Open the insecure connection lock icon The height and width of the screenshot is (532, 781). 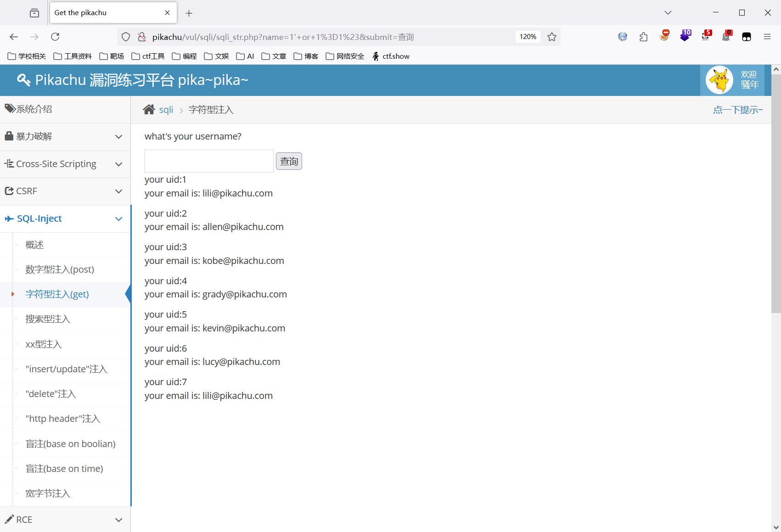[x=142, y=37]
